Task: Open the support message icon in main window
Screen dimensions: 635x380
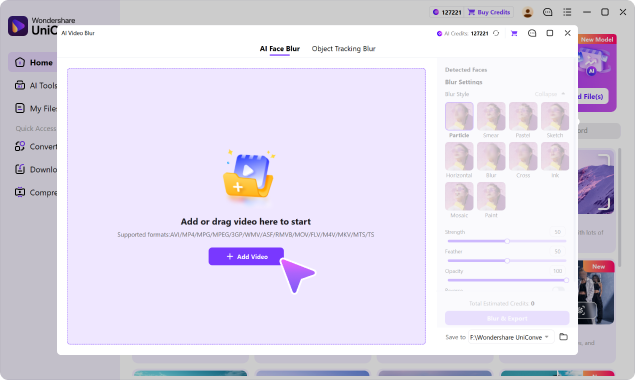Action: [548, 12]
